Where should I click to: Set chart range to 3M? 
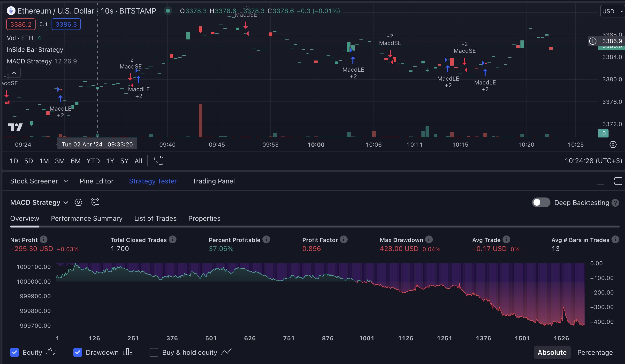[x=60, y=161]
